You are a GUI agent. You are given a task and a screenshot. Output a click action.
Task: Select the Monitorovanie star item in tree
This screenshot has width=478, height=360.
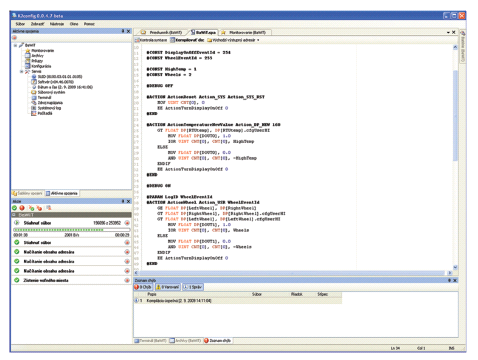pos(39,51)
